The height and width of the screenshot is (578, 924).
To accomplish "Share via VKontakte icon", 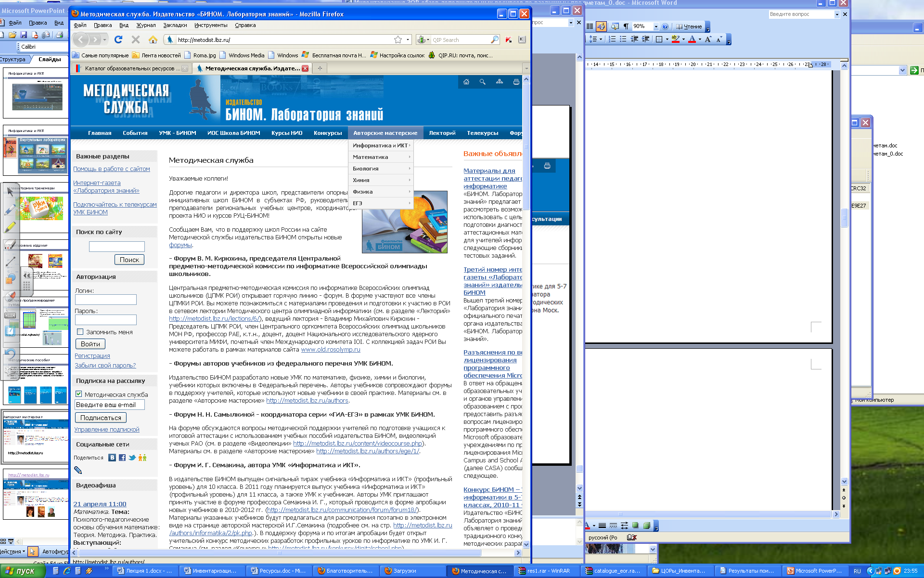I will 112,458.
